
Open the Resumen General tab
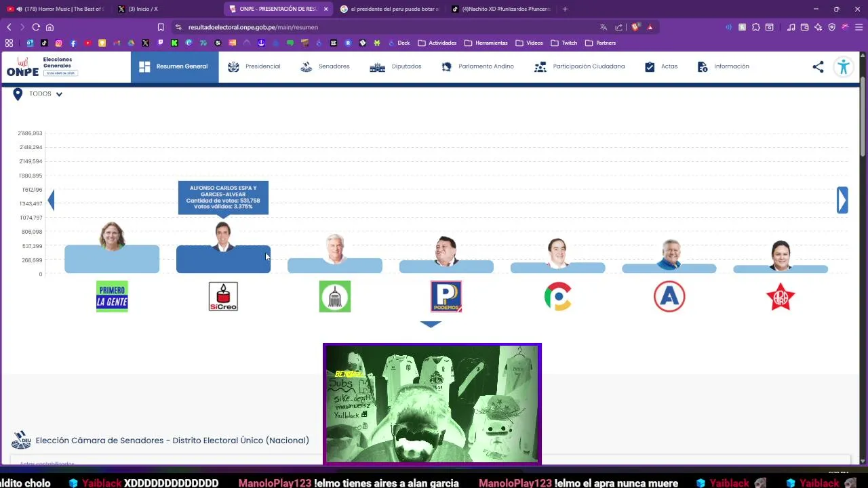(x=174, y=66)
